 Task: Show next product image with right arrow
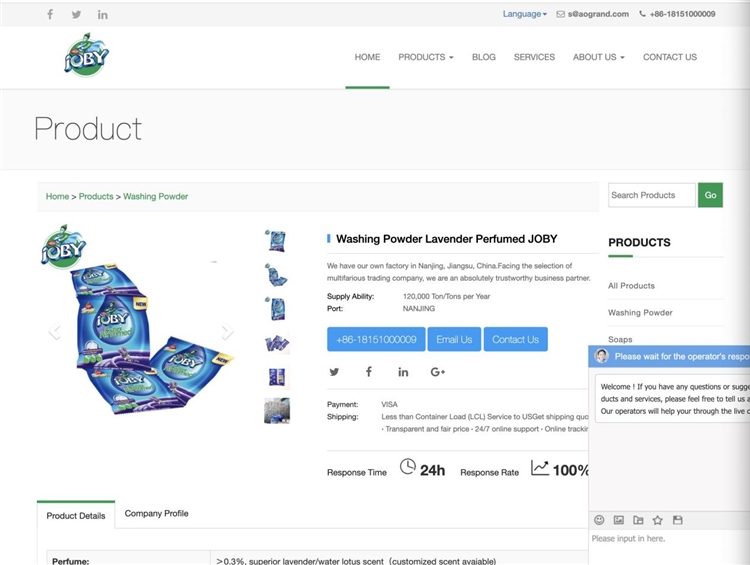(226, 331)
